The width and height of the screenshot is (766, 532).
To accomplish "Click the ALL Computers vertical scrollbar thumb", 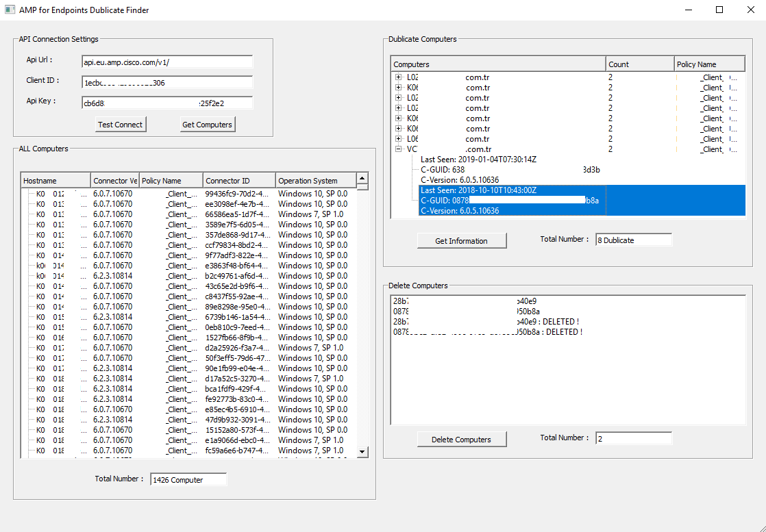I will pyautogui.click(x=362, y=186).
